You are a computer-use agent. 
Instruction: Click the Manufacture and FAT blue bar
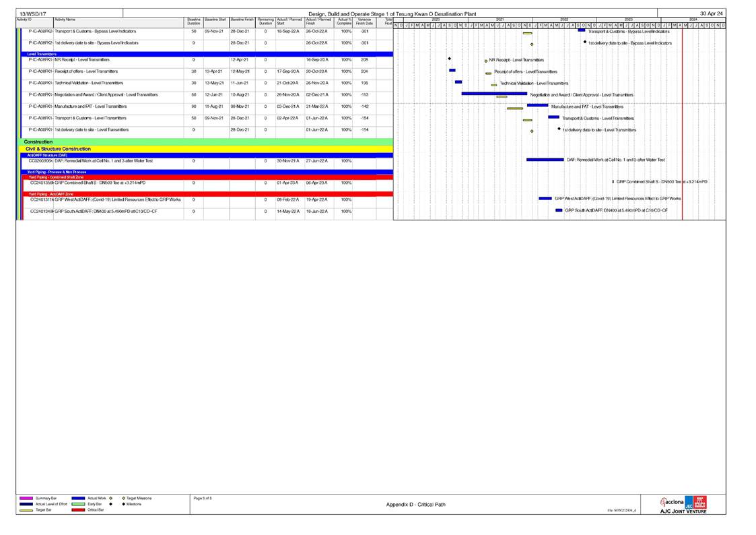537,105
